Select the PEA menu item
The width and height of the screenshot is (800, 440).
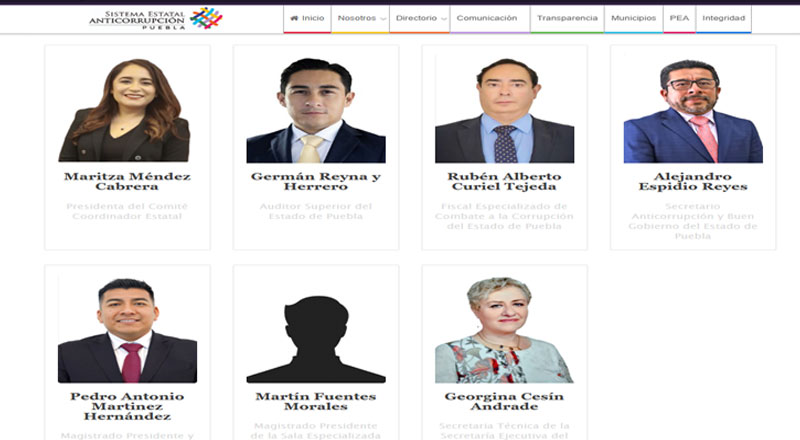679,18
